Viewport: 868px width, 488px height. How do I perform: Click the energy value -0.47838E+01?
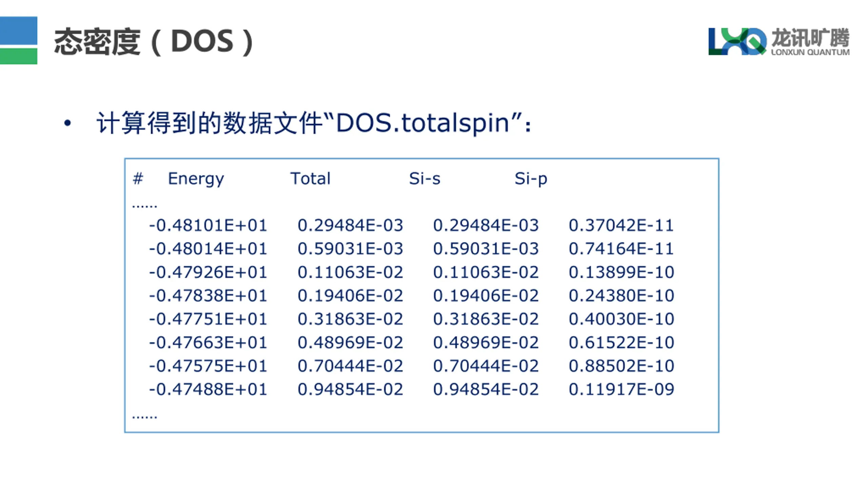pyautogui.click(x=208, y=296)
